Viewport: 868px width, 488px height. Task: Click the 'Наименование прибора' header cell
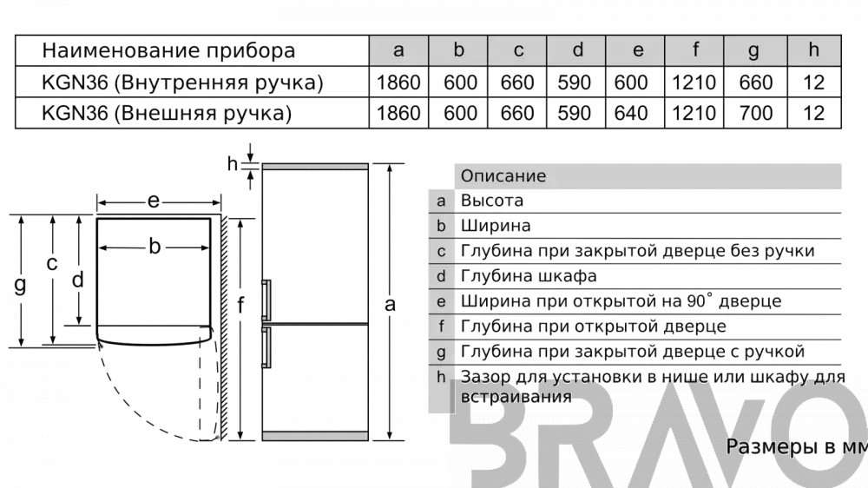192,50
